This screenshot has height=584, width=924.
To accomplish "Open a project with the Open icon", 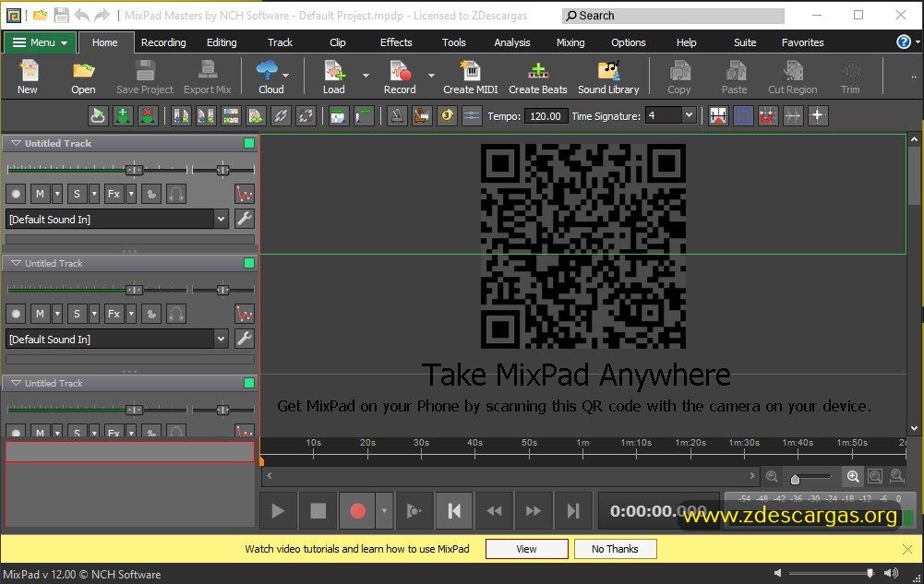I will (x=83, y=77).
